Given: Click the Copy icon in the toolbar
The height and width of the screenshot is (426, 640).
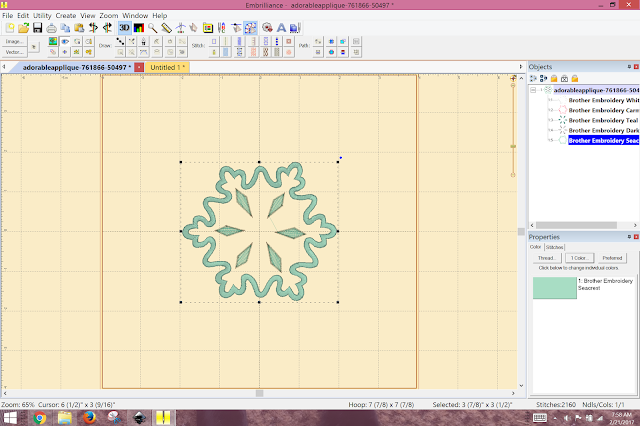Looking at the screenshot, I should [x=65, y=28].
